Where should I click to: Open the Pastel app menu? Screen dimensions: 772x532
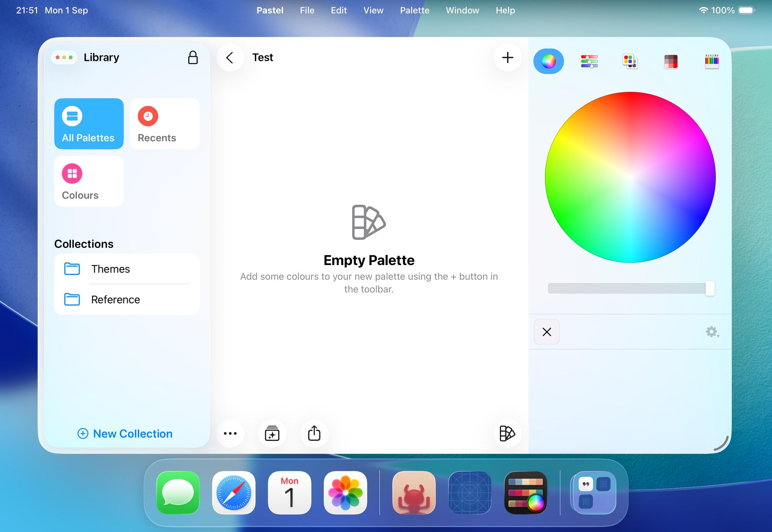[x=270, y=10]
